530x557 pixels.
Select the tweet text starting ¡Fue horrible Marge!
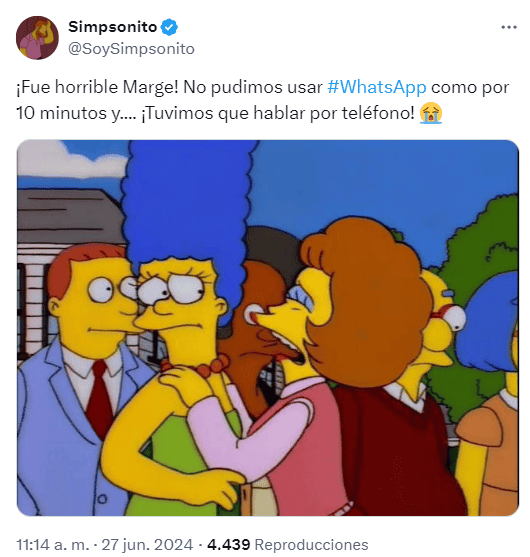click(x=263, y=100)
